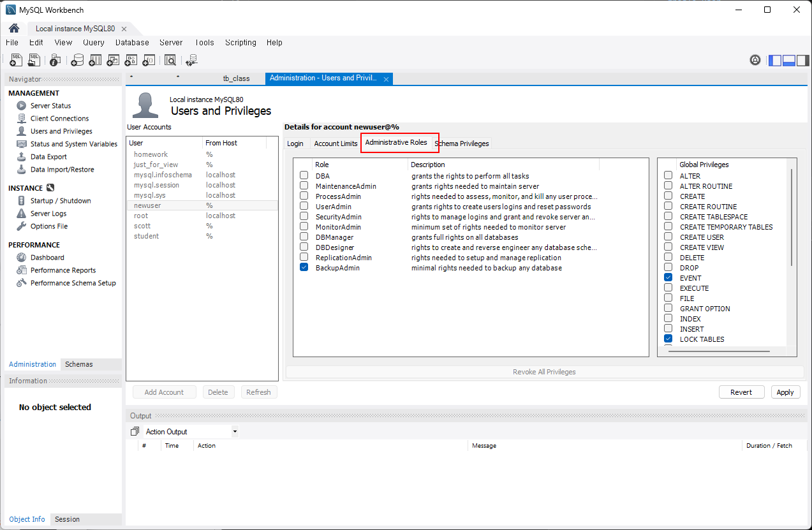Open Data Export in Navigator

48,157
